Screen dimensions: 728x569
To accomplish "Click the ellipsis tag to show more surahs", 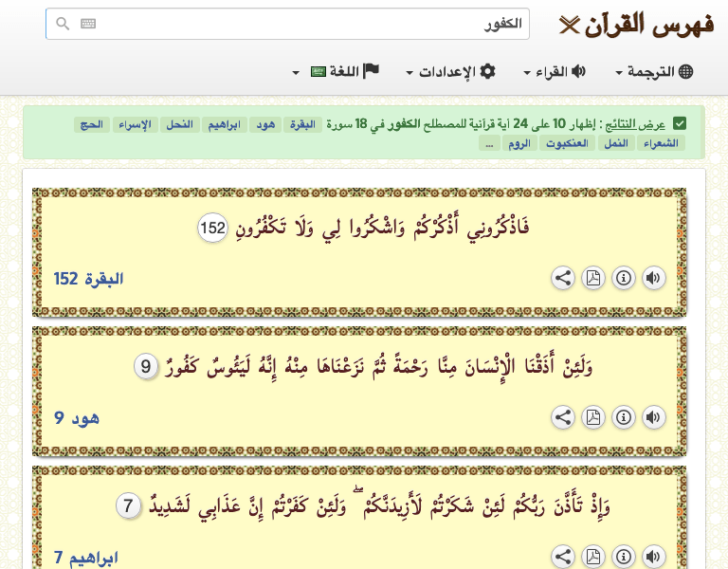I will click(488, 143).
